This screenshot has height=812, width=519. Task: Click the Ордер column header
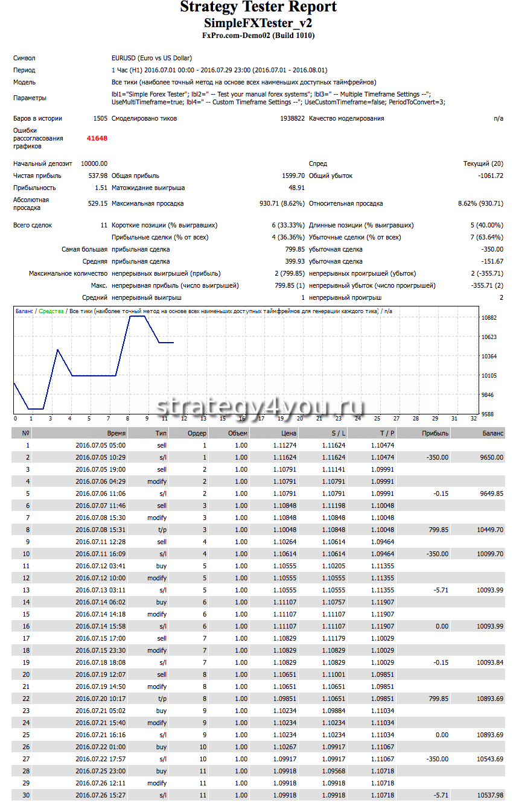pyautogui.click(x=197, y=433)
